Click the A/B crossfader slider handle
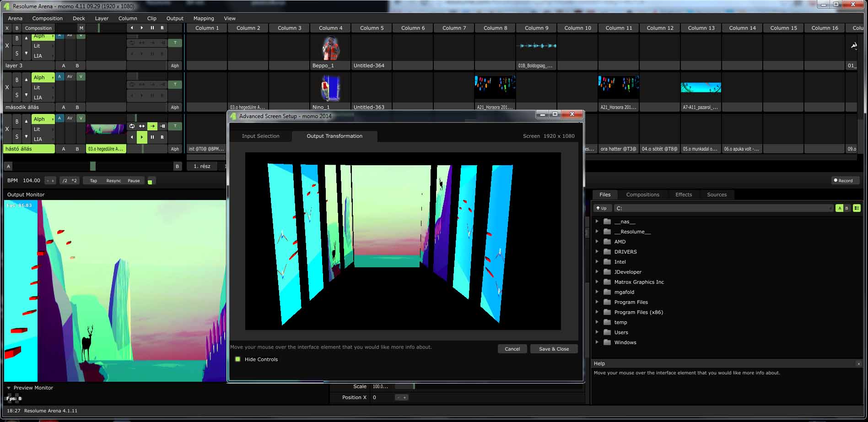Screen dimensions: 868x422 [x=93, y=166]
